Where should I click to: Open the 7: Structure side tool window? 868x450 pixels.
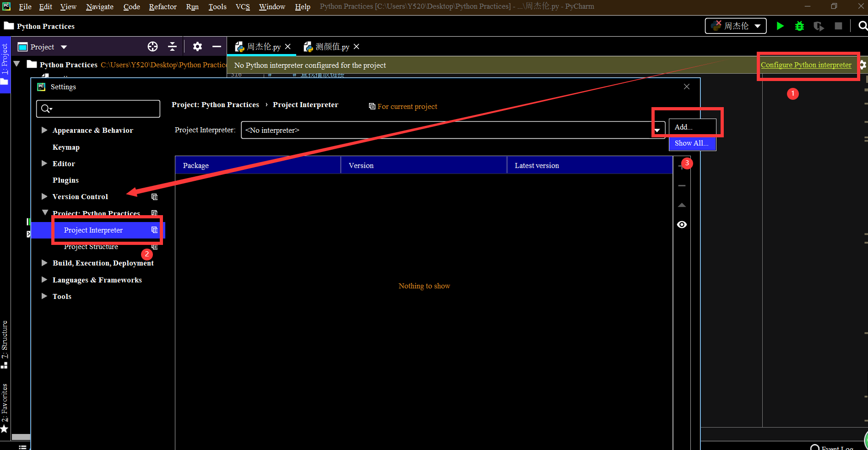[5, 345]
